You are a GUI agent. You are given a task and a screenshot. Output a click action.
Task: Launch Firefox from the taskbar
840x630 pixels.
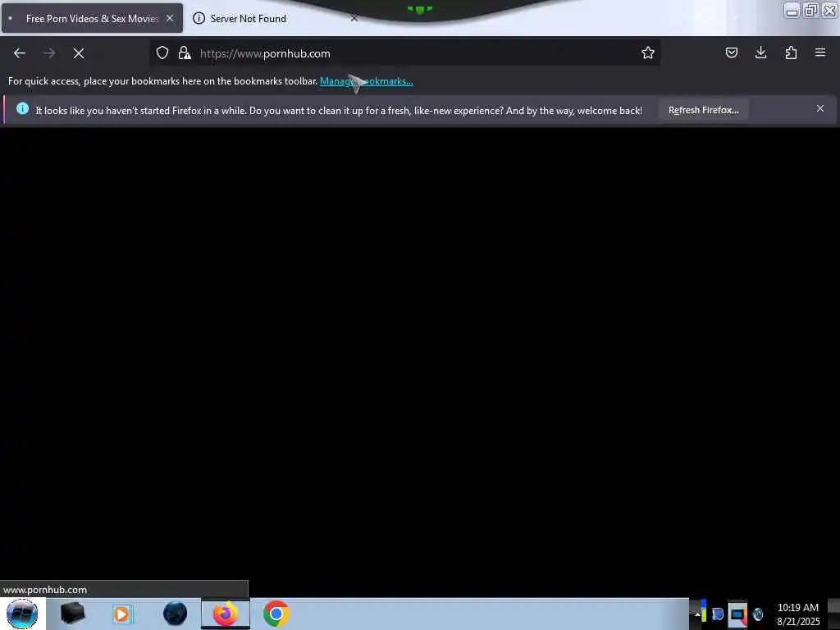(226, 614)
